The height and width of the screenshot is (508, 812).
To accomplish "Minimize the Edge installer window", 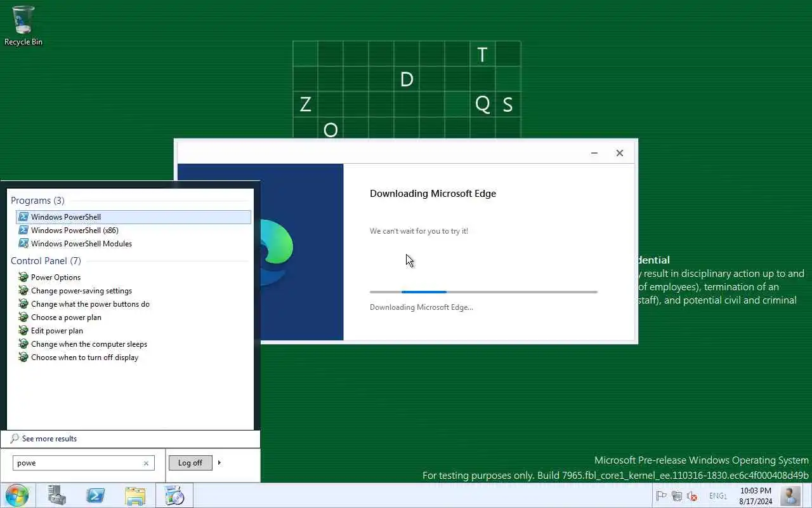I will pos(594,153).
